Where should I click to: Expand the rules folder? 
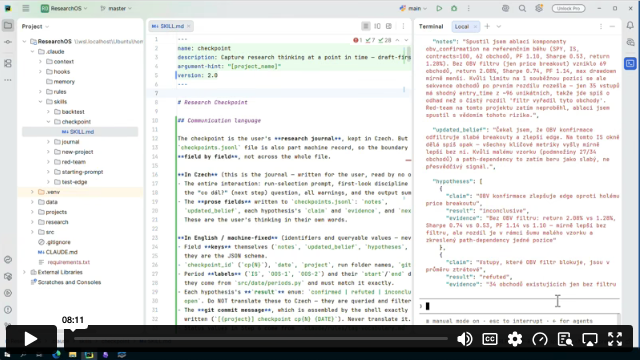point(40,92)
